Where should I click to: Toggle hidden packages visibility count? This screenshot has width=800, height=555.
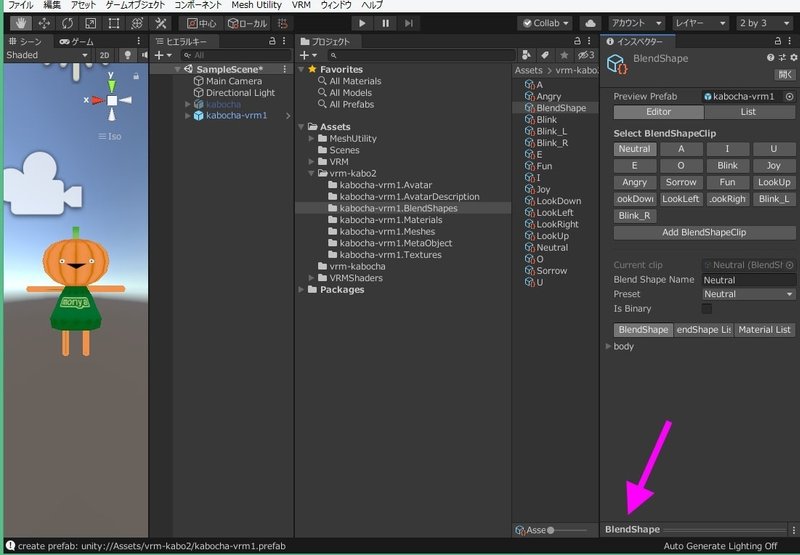585,55
